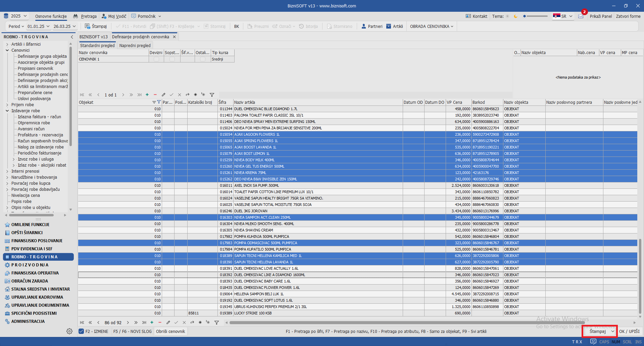This screenshot has height=346, width=644.
Task: Click the filter icon in bottom navigator
Action: click(x=216, y=322)
